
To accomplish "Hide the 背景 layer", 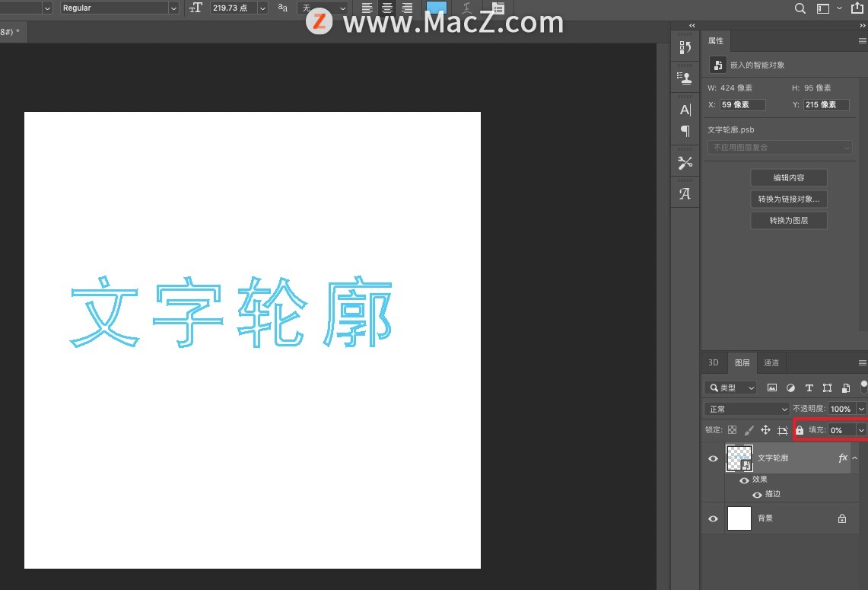I will click(713, 518).
